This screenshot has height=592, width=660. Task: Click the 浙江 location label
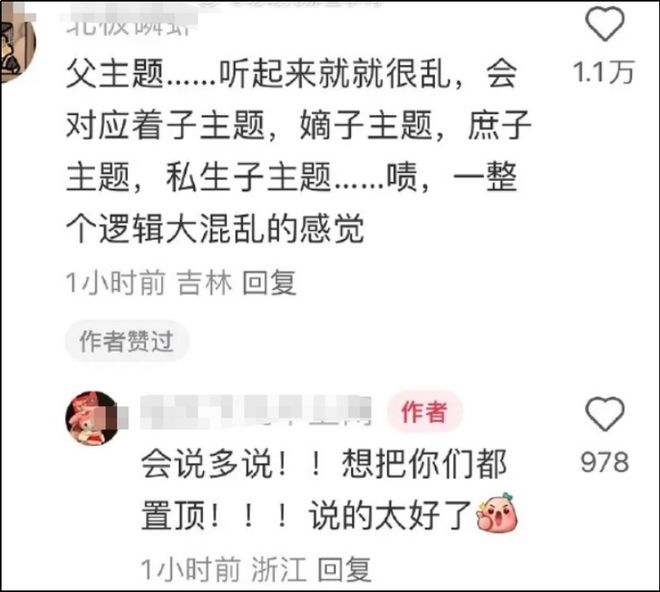point(279,570)
